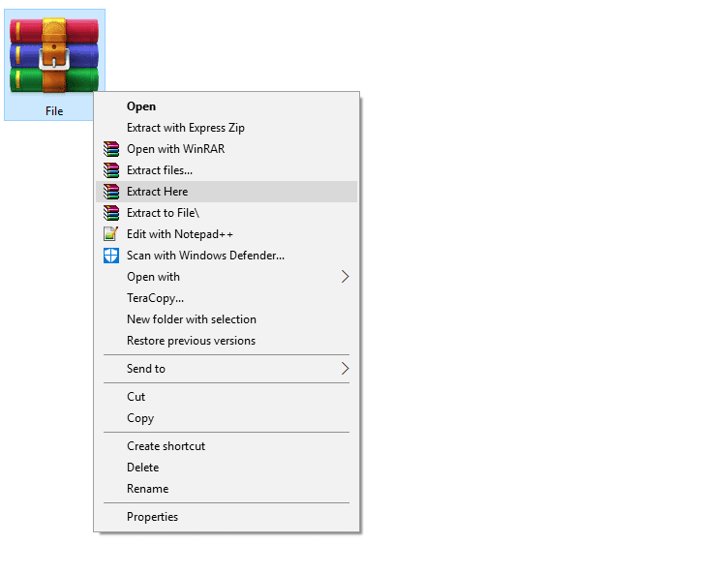Open Properties from the context menu
The image size is (728, 574).
coord(227,517)
